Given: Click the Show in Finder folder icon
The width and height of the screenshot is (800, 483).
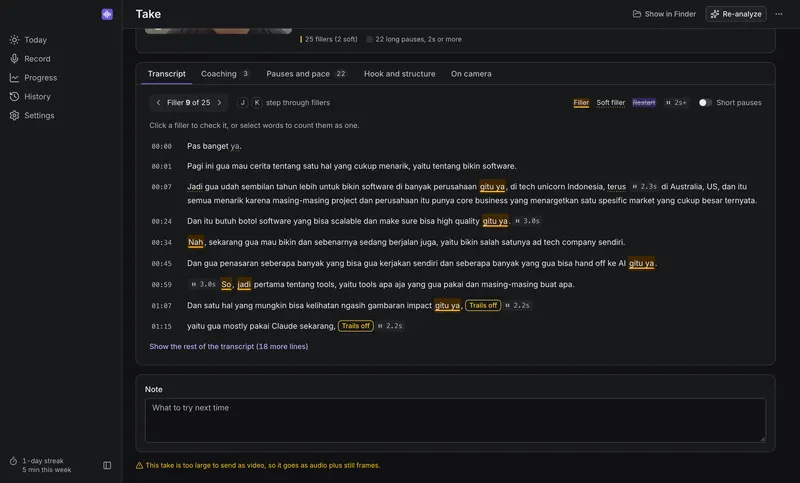Looking at the screenshot, I should (637, 14).
